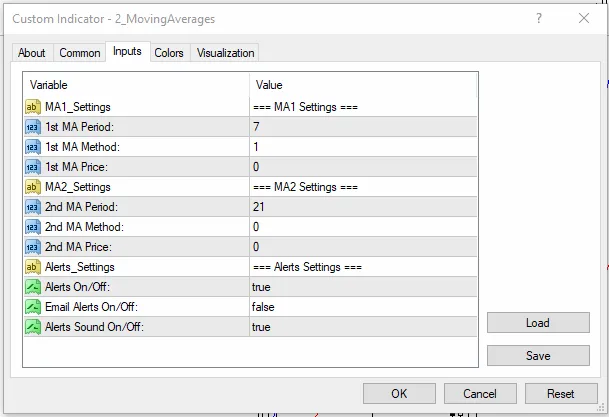
Task: Click the 'Alerts_Settings' variable name
Action: coord(80,267)
